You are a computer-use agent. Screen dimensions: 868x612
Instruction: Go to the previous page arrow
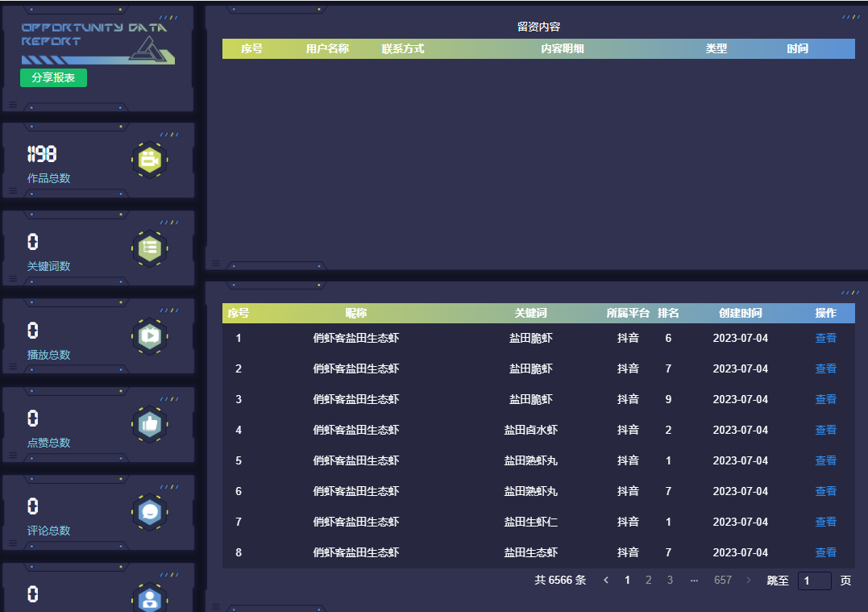(x=606, y=580)
